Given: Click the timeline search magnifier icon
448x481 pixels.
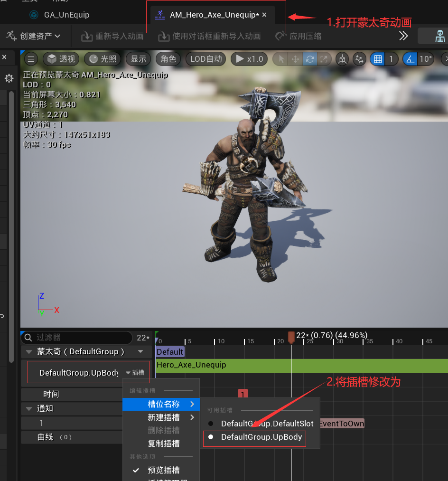Looking at the screenshot, I should click(28, 338).
